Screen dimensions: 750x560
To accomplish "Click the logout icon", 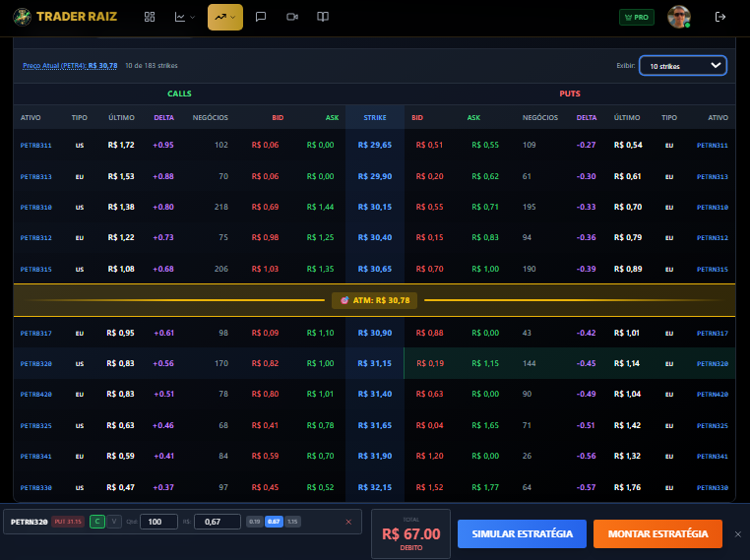I will click(720, 17).
